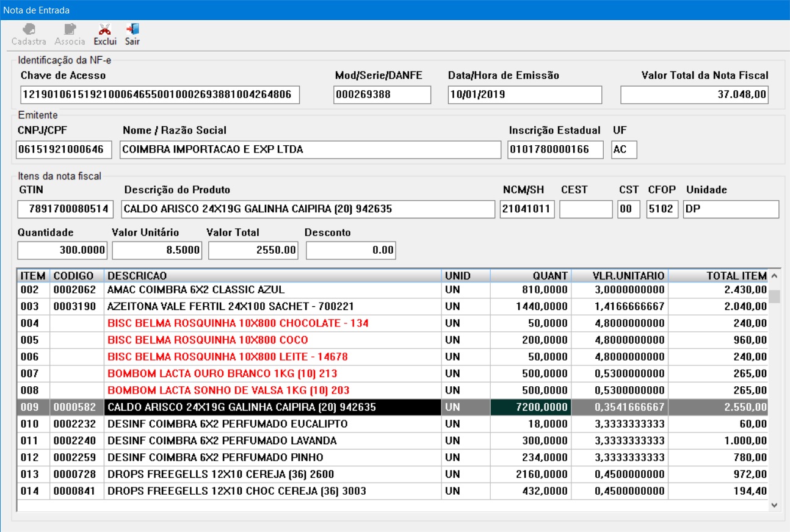The width and height of the screenshot is (790, 532).
Task: Click the Exclui scissors icon
Action: tap(105, 29)
